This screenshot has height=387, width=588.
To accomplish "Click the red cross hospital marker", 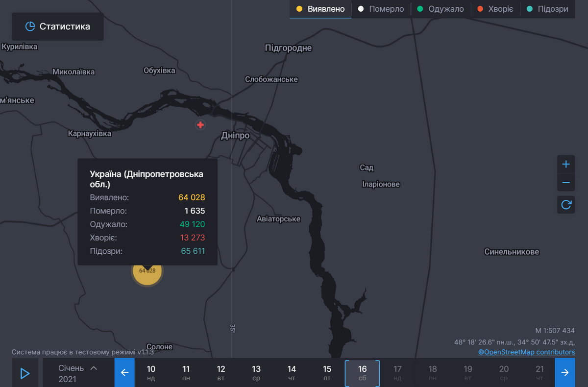I will pyautogui.click(x=200, y=125).
